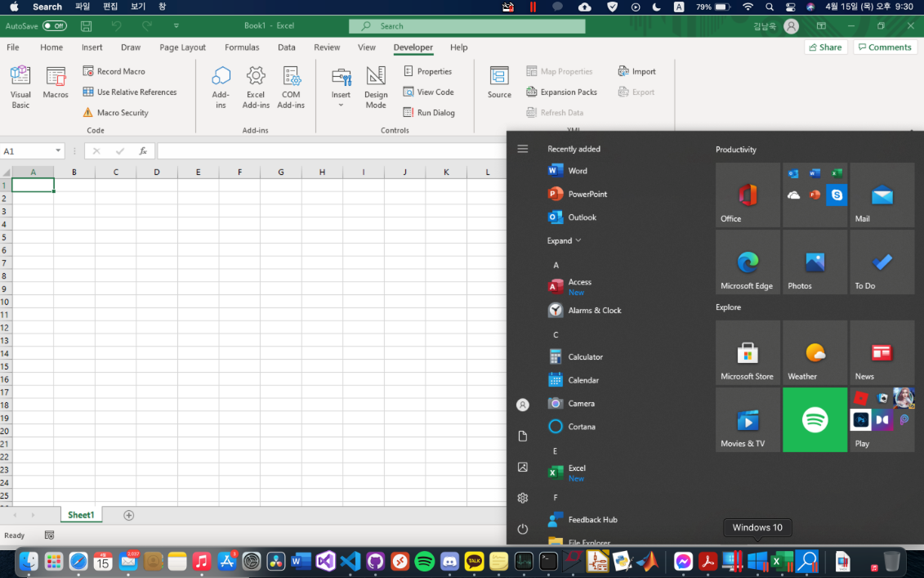Open the Photos tile

coord(815,262)
